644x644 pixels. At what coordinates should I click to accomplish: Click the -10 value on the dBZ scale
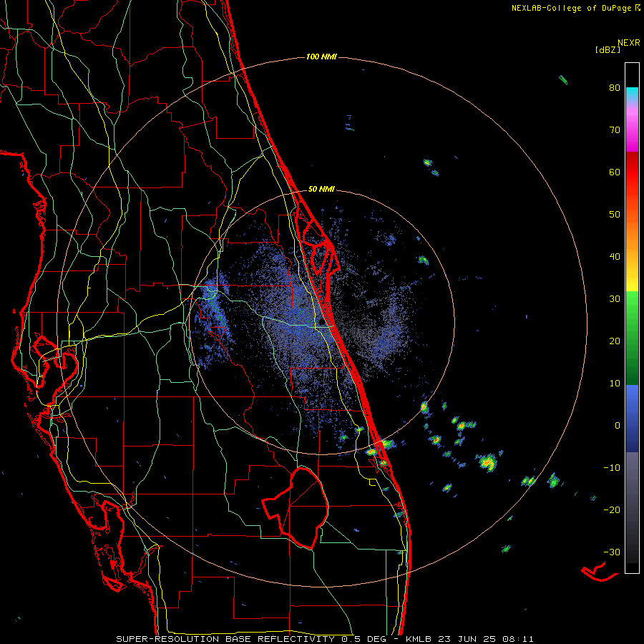[x=612, y=468]
